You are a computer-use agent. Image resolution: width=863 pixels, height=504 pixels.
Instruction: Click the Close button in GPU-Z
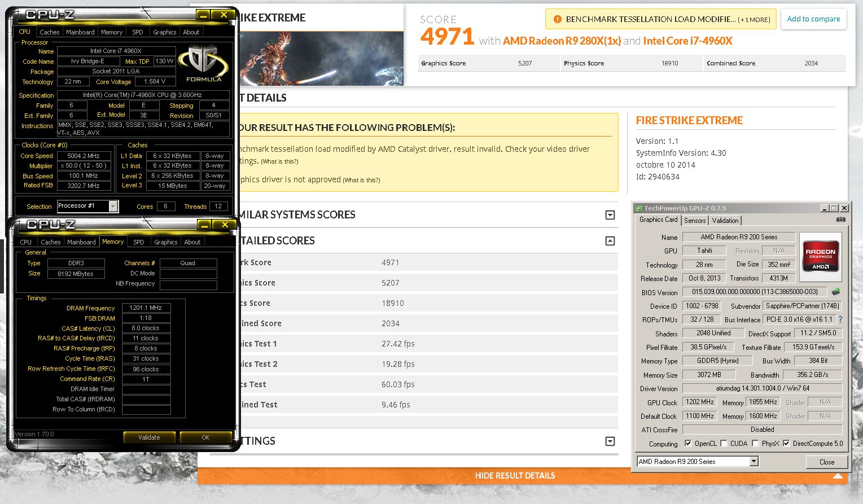coord(827,462)
